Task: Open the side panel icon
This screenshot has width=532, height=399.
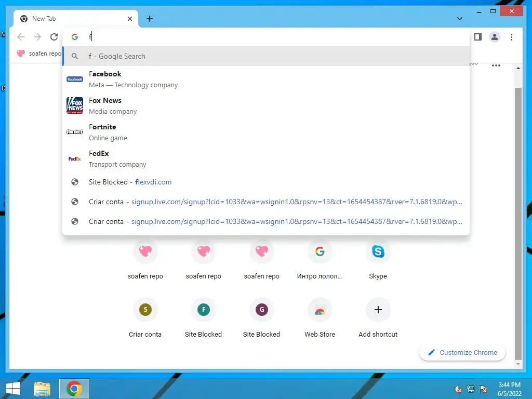Action: click(478, 37)
